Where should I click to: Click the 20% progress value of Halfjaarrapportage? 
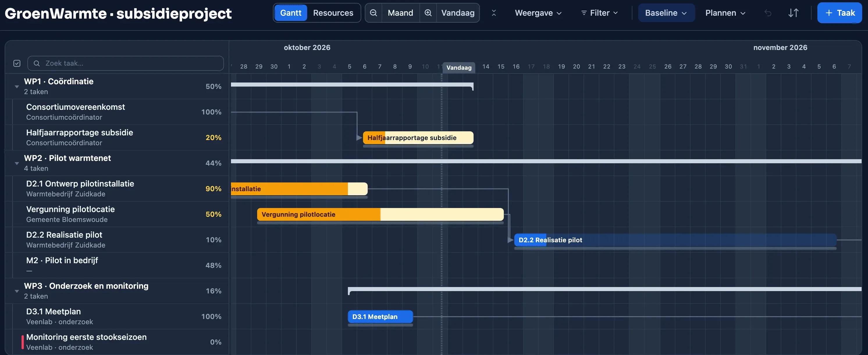(x=213, y=138)
